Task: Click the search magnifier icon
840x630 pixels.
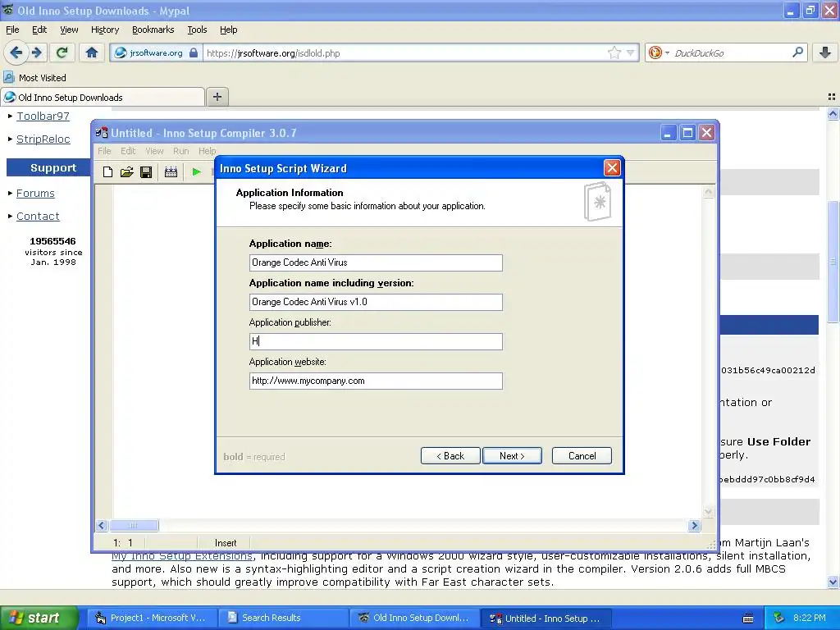Action: (797, 52)
